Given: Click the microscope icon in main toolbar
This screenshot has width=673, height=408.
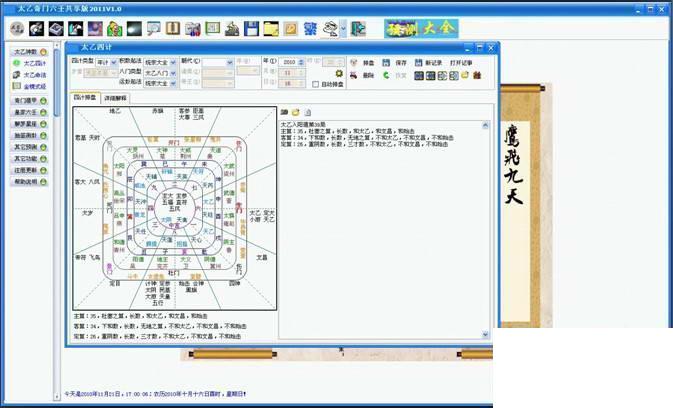Looking at the screenshot, I should click(232, 29).
